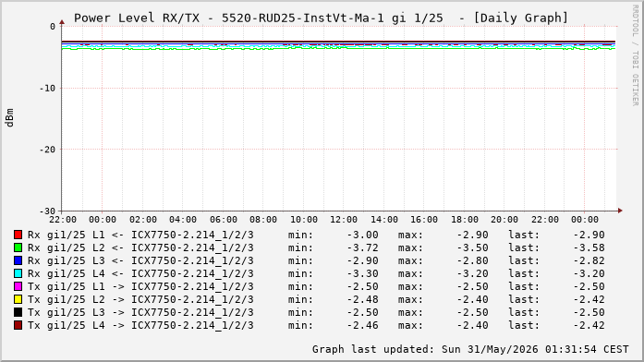The image size is (644, 362).
Task: Click the Rx gi1/25 L1 legend label
Action: [x=140, y=235]
